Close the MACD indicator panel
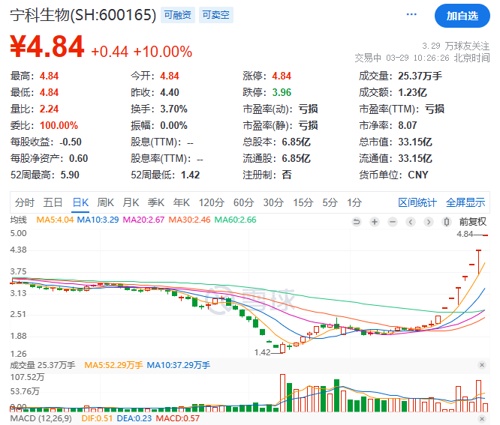Viewport: 500px width, 425px height. pos(482,419)
